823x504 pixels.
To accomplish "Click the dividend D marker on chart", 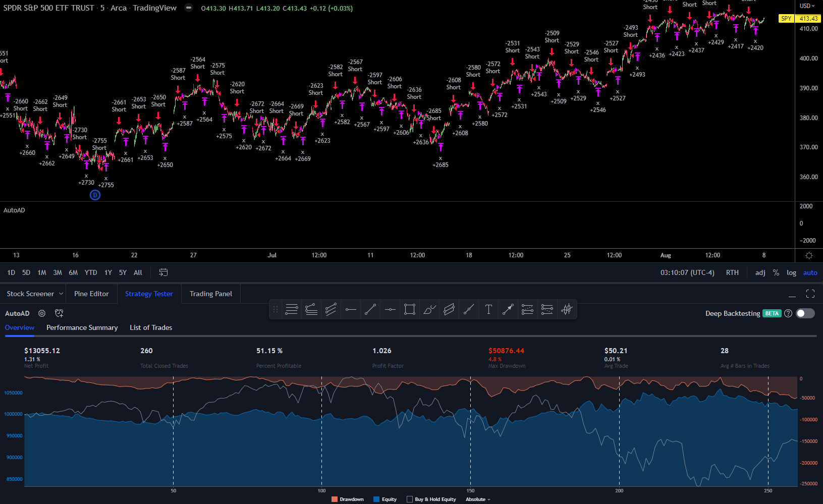I will click(x=95, y=195).
